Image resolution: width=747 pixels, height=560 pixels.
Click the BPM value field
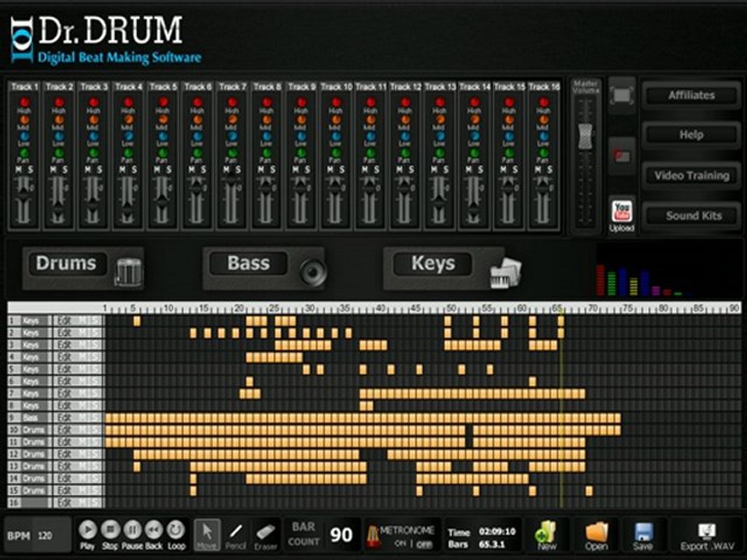click(52, 536)
